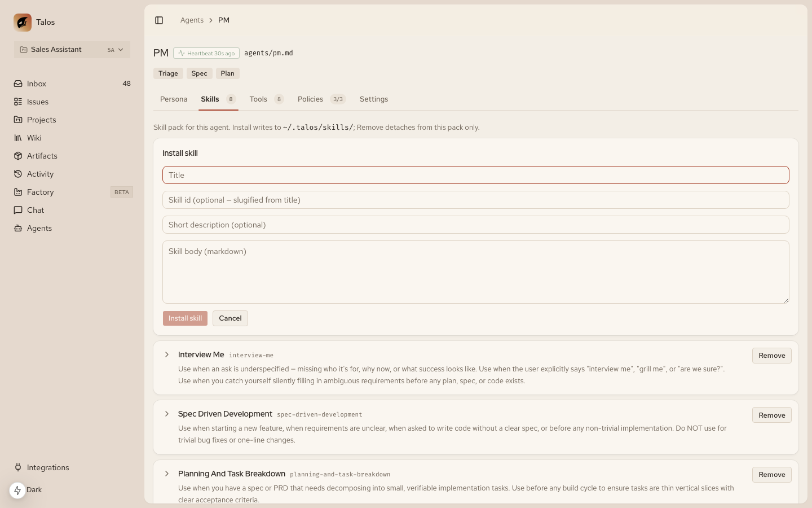Image resolution: width=812 pixels, height=508 pixels.
Task: Click the spec-driven-development skill id
Action: [320, 414]
